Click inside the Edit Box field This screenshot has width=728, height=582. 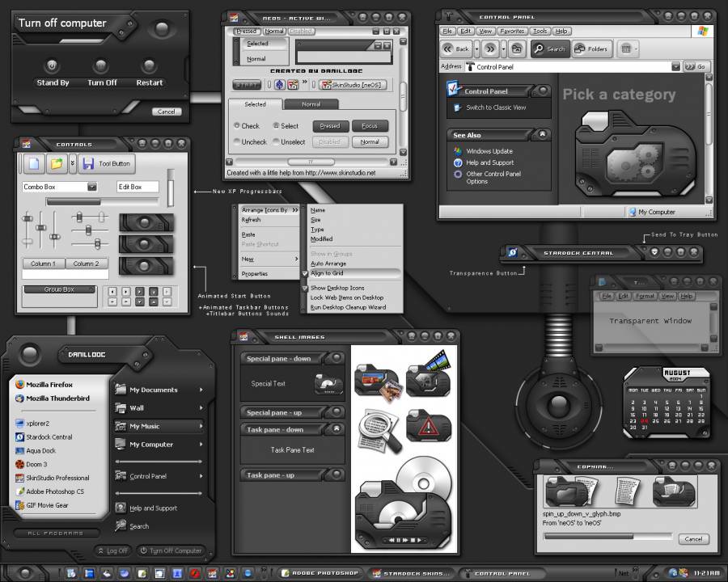point(138,187)
